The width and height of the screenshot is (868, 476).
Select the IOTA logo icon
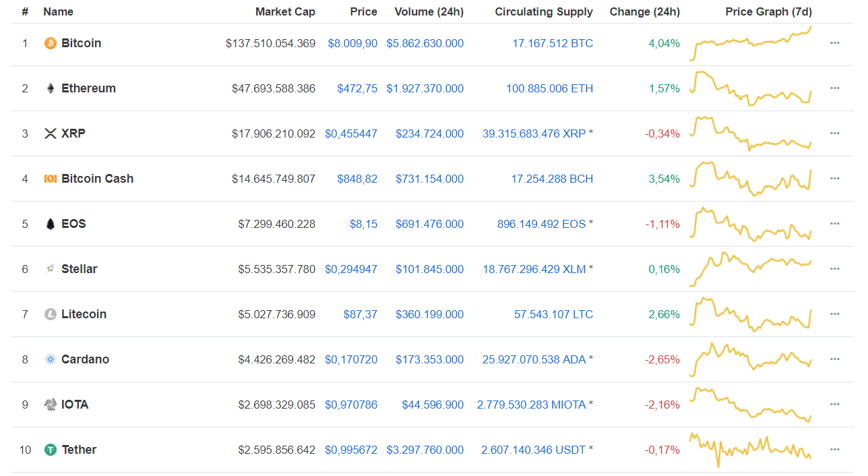pyautogui.click(x=50, y=404)
